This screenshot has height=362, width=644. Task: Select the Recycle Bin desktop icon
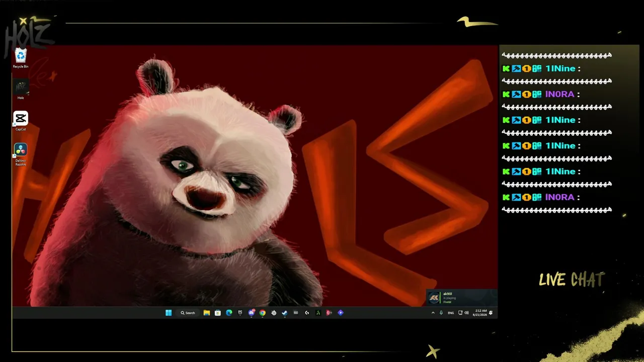tap(21, 58)
